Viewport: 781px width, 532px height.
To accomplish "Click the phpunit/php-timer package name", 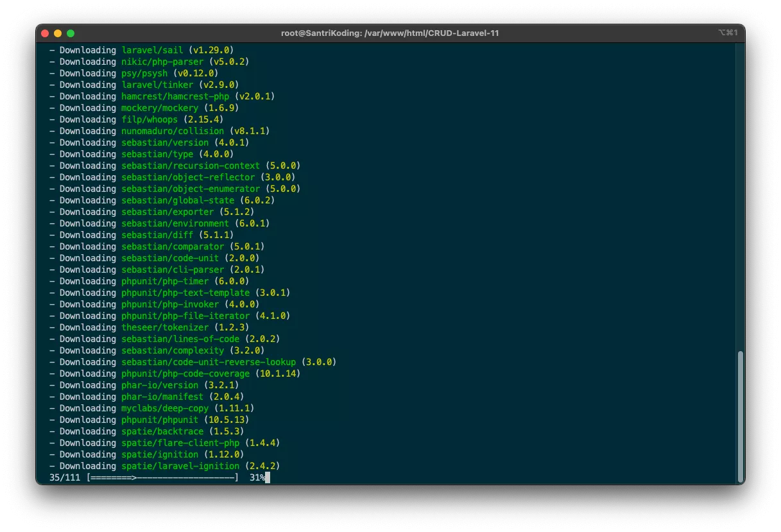I will (165, 281).
